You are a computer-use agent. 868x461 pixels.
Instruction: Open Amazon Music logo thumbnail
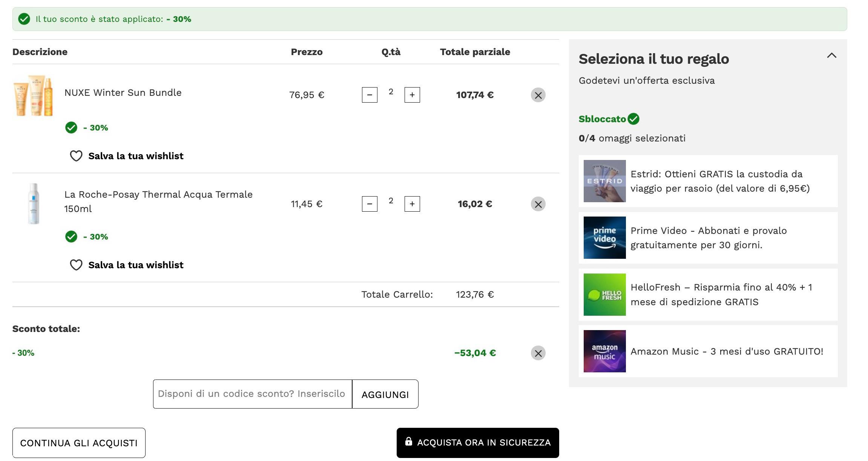click(x=604, y=351)
